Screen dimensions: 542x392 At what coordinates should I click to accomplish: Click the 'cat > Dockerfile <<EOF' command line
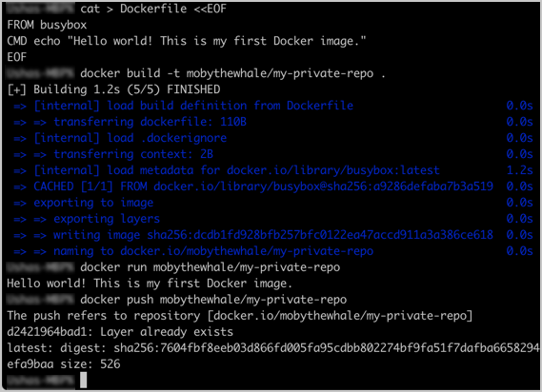click(x=153, y=9)
